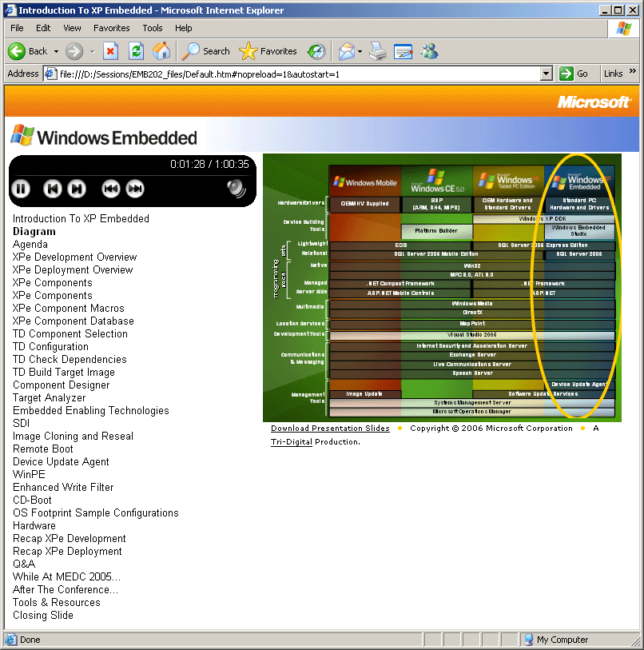The height and width of the screenshot is (650, 644).
Task: Open the Tools menu
Action: 153,28
